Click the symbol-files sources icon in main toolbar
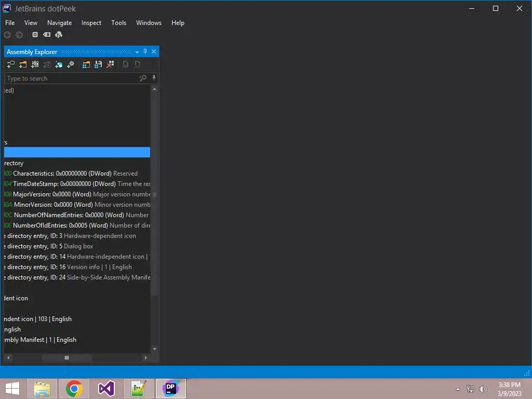 point(59,35)
